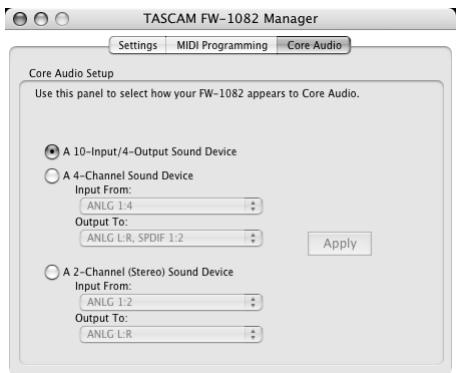Click the 4-Channel 'Input From:' label
Screen dimensions: 459x373
pyautogui.click(x=103, y=190)
